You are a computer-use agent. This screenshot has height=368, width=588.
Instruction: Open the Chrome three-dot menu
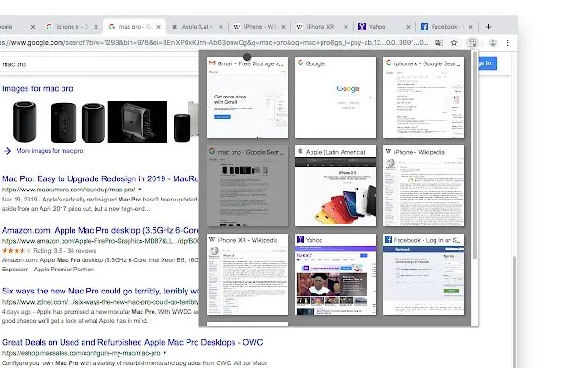click(508, 43)
